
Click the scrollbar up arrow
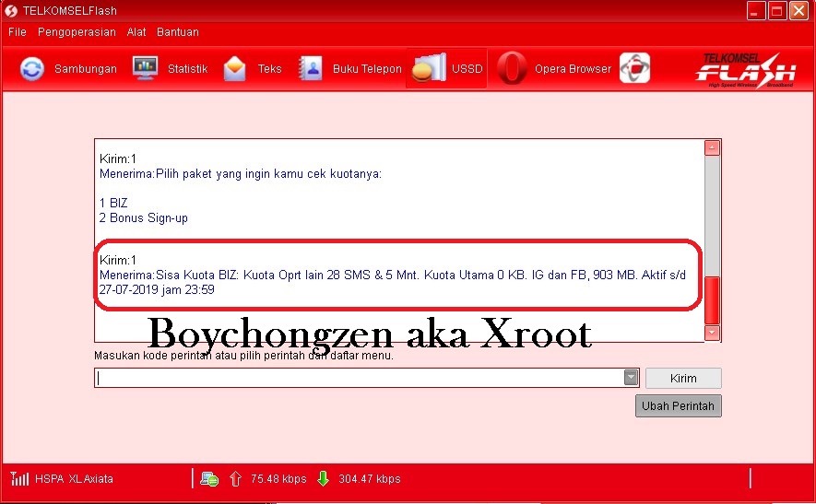[712, 147]
